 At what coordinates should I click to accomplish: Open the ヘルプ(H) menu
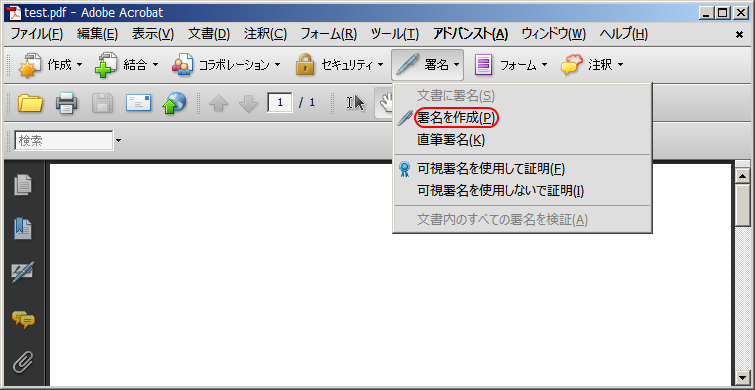624,34
